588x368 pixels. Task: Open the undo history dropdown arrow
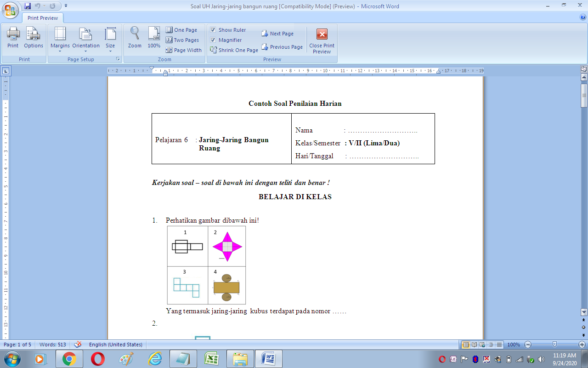[44, 6]
